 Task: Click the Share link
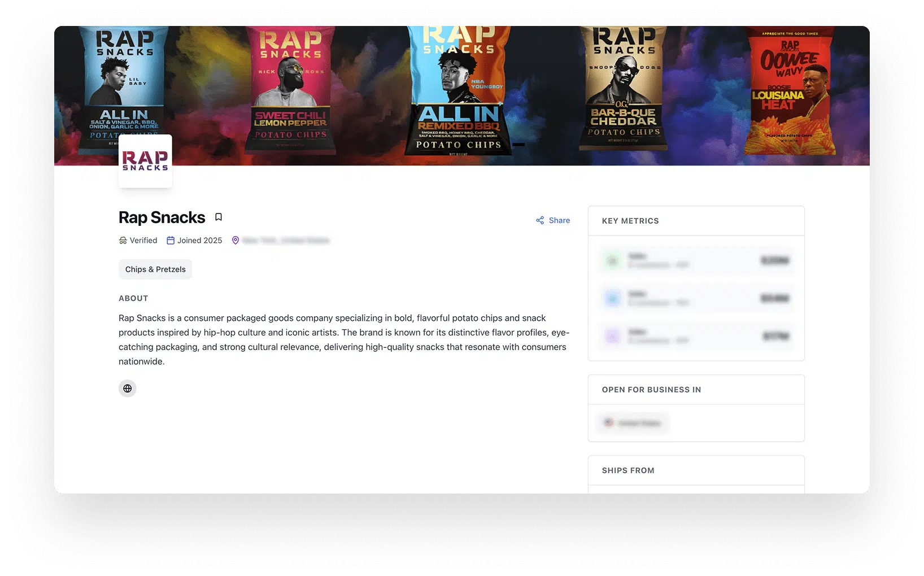tap(559, 220)
